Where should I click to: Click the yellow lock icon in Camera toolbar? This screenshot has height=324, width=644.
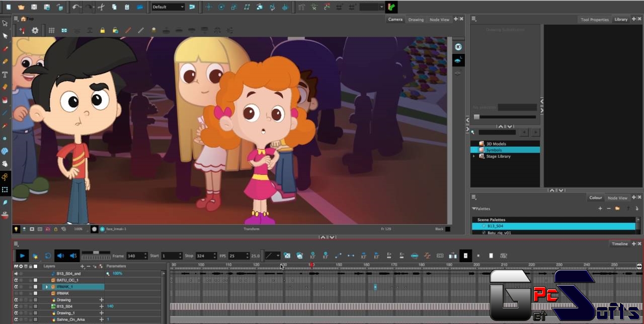pos(103,30)
